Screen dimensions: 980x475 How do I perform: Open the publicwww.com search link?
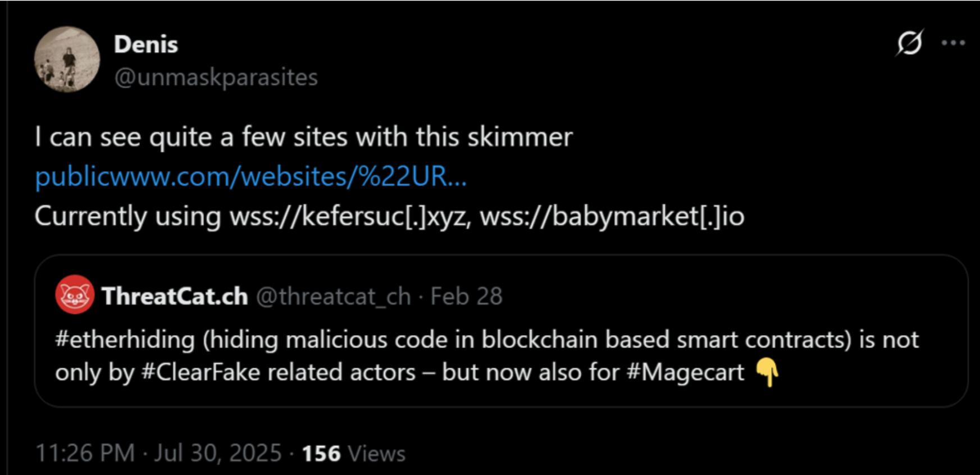[x=250, y=177]
